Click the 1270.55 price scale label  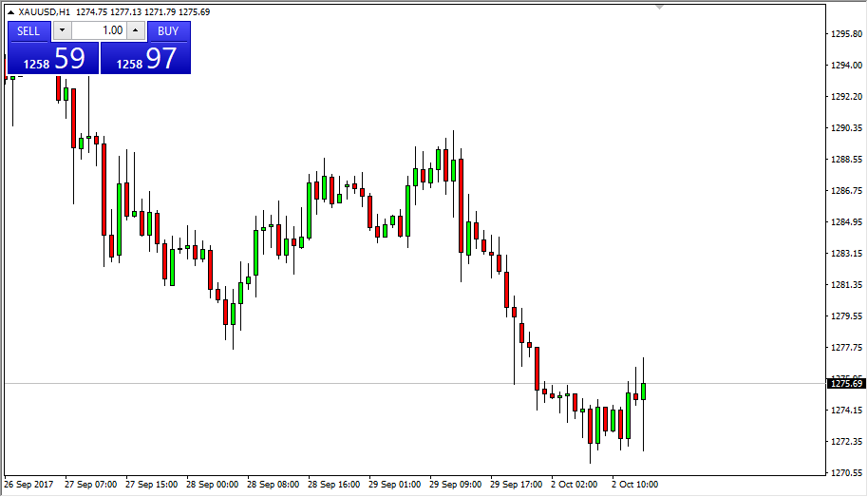coord(846,472)
